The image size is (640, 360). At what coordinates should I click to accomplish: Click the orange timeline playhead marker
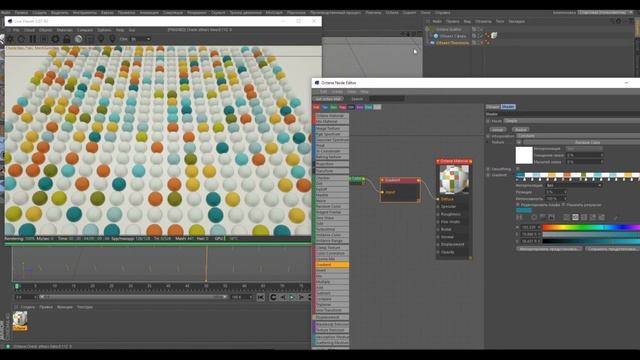(x=206, y=264)
